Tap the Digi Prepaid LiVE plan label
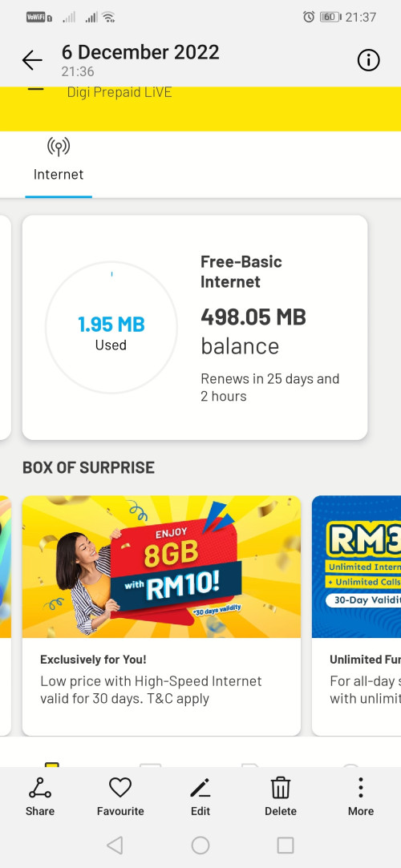Viewport: 401px width, 868px height. pyautogui.click(x=119, y=92)
